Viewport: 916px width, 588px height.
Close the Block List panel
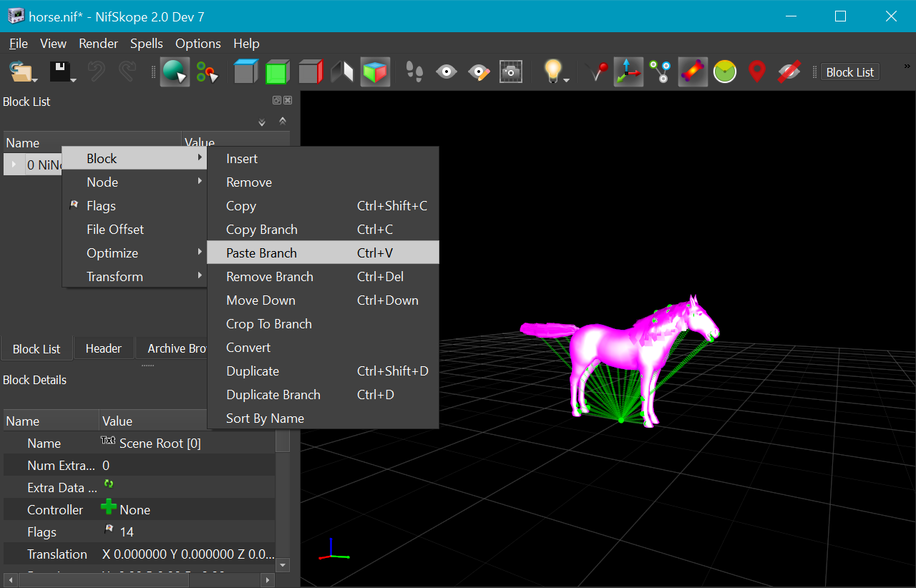[x=288, y=101]
